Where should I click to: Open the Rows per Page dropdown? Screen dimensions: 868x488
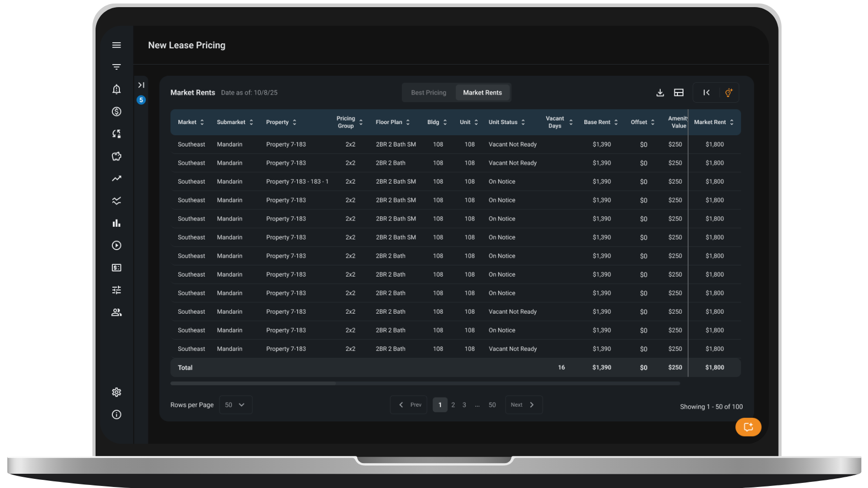(235, 405)
